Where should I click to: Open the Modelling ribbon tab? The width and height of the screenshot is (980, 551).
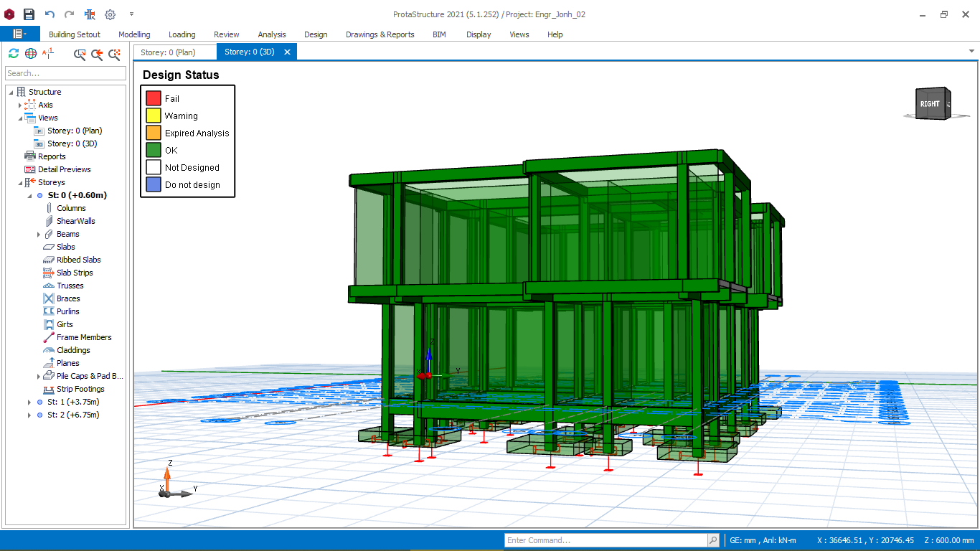[x=134, y=34]
